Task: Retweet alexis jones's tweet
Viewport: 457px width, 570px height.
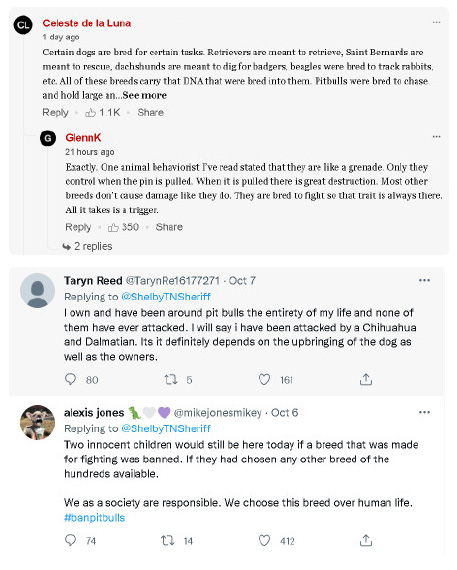Action: [x=168, y=541]
